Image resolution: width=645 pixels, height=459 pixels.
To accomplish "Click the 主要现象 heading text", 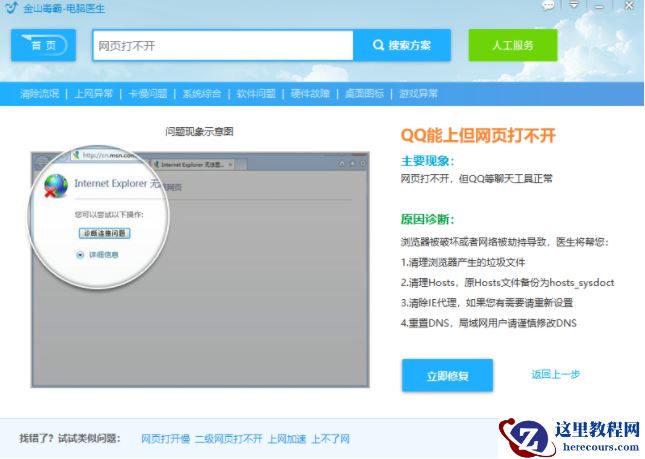I will tap(427, 161).
